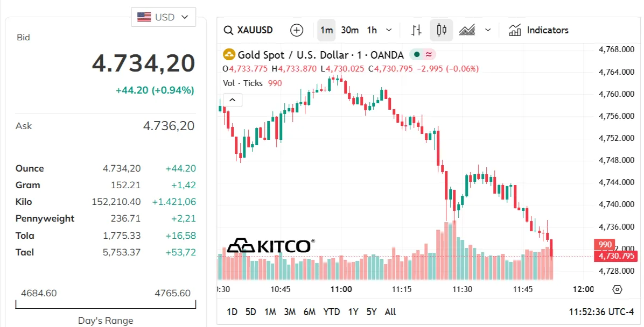This screenshot has width=644, height=327.
Task: Click the add symbol plus icon
Action: (x=297, y=30)
